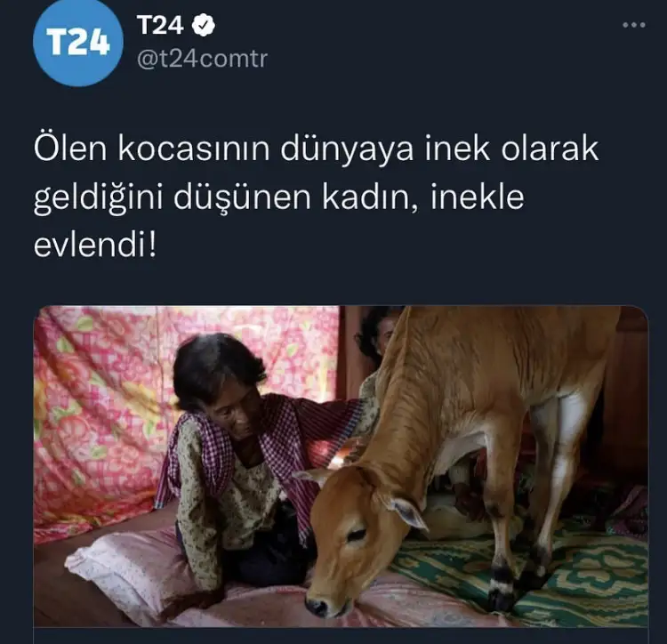
Task: Click the T24 round profile avatar
Action: (x=78, y=42)
